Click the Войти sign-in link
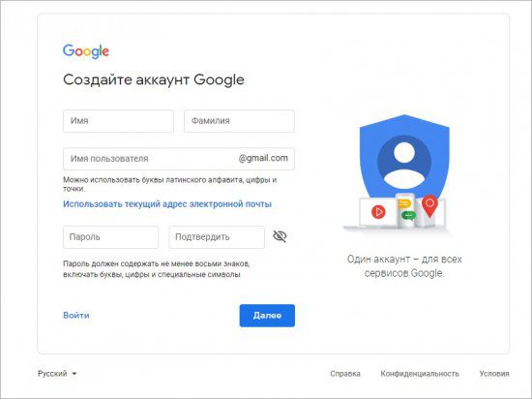532x399 pixels. coord(76,315)
